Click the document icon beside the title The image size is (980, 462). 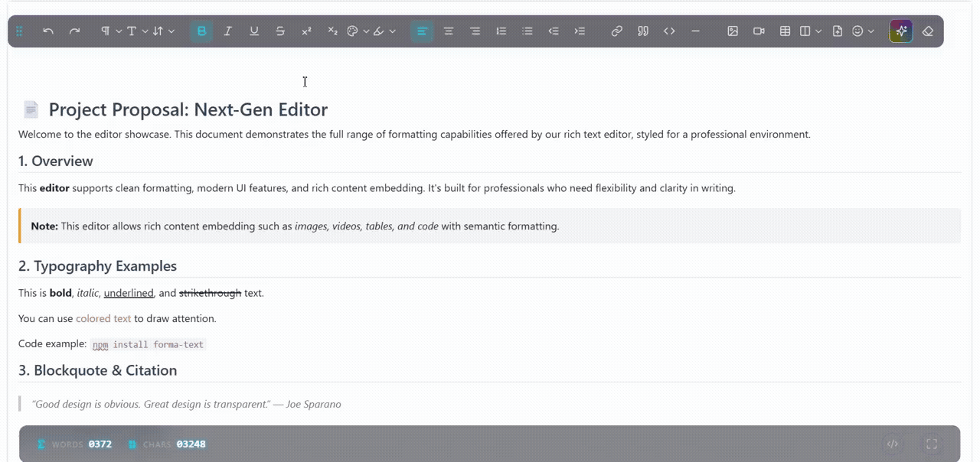coord(31,109)
